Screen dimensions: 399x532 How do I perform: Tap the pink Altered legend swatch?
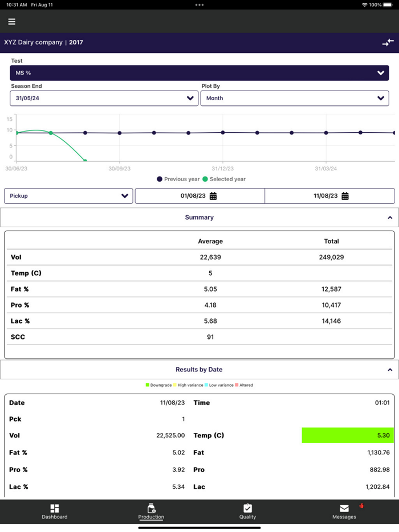[x=237, y=385]
